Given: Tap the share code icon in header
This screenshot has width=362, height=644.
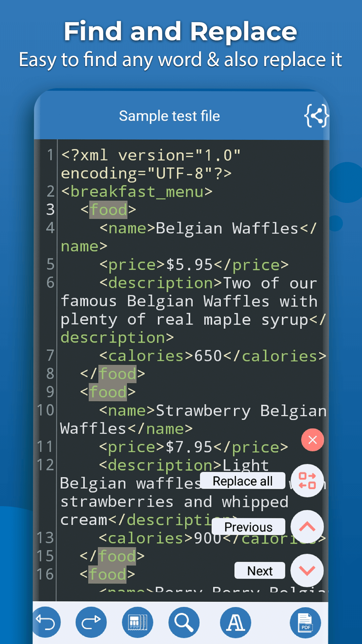Looking at the screenshot, I should pyautogui.click(x=316, y=116).
